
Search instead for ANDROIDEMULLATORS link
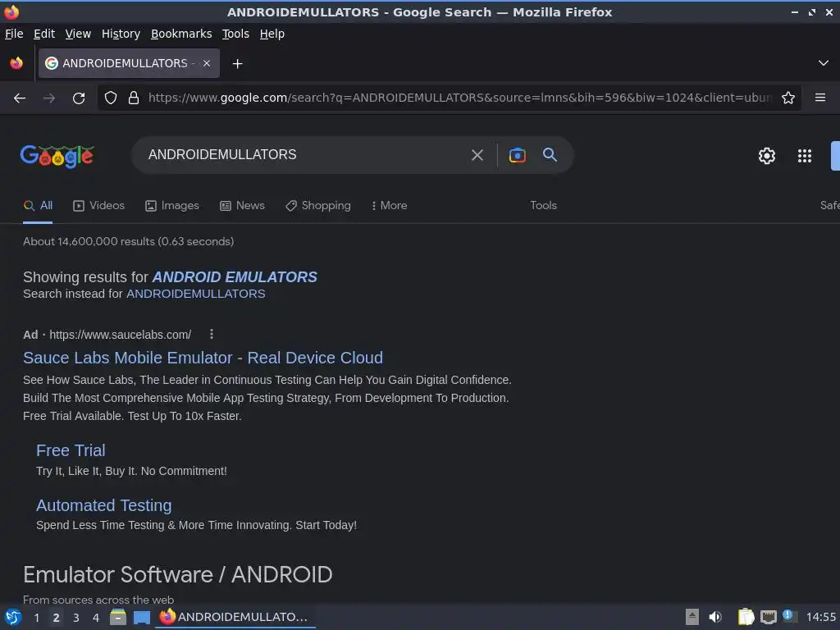[195, 294]
